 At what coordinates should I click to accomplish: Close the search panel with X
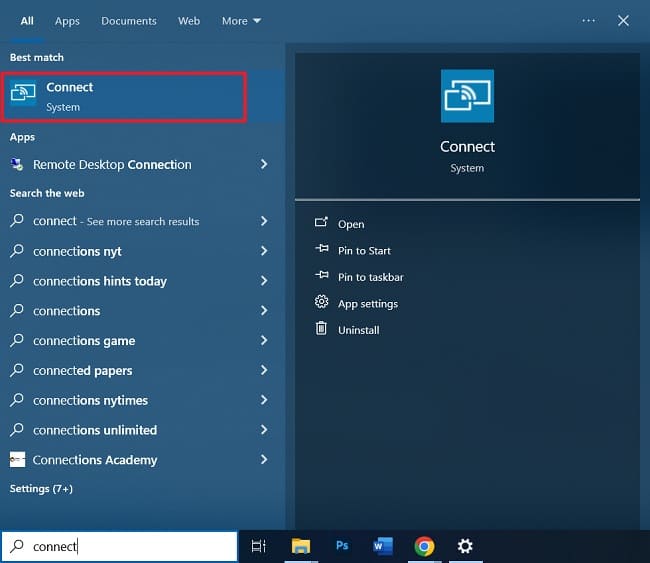(623, 20)
